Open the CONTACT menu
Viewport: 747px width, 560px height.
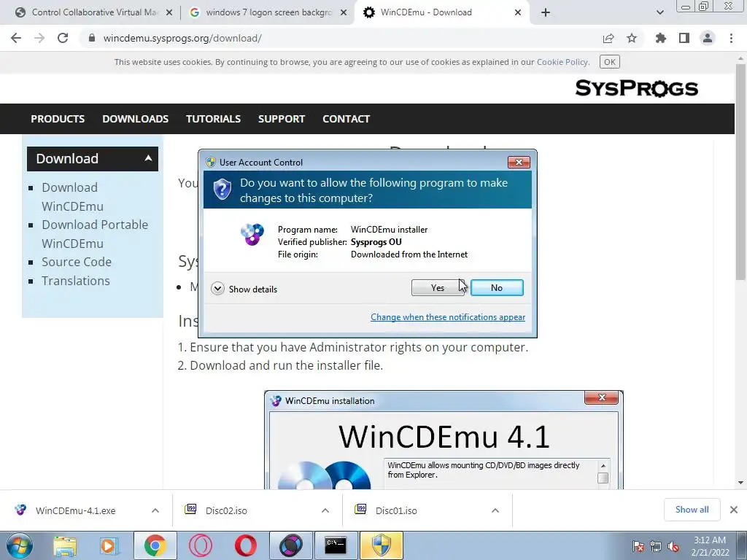tap(346, 119)
